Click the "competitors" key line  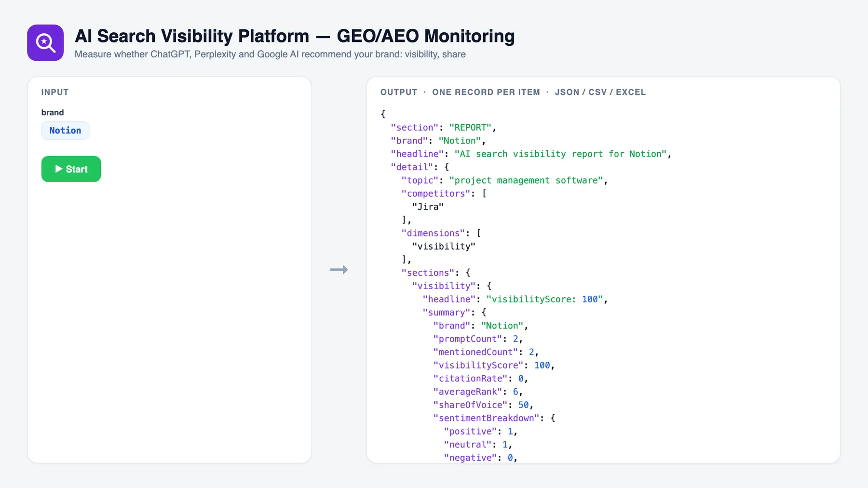pos(444,194)
